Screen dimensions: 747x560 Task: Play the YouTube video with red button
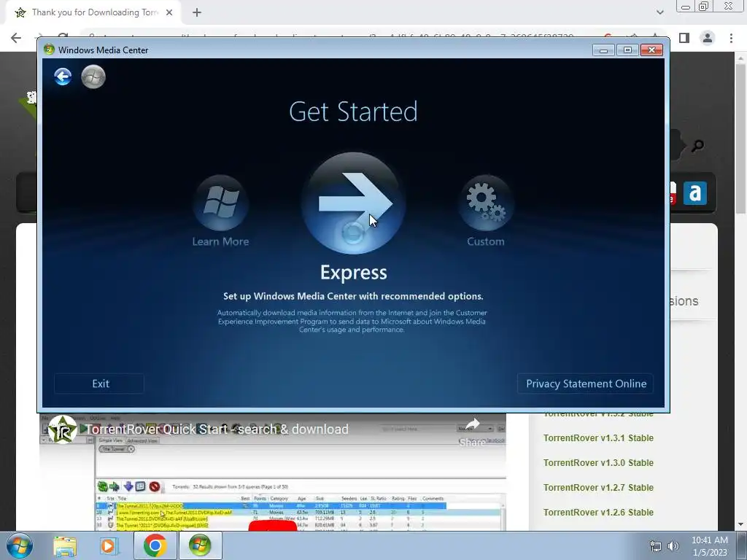point(273,525)
